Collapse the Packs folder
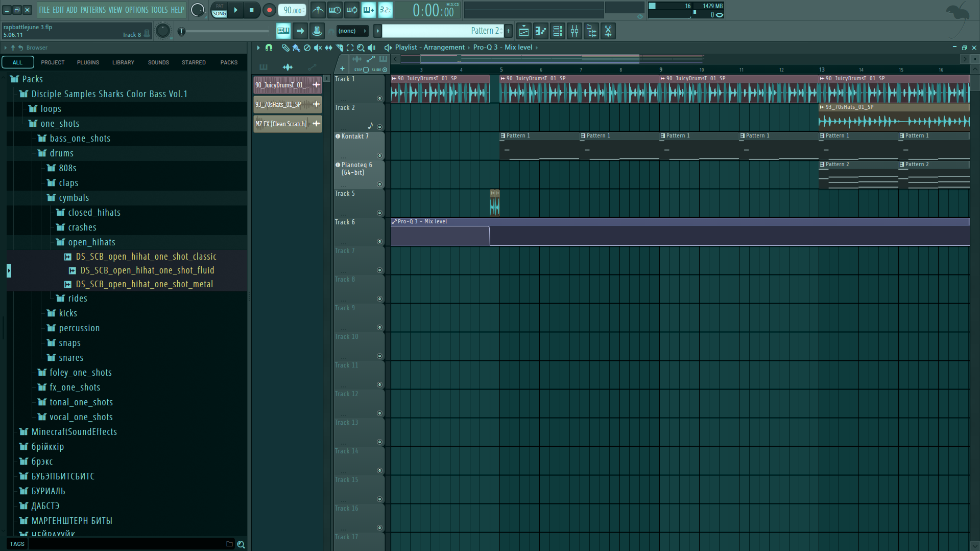 coord(14,79)
